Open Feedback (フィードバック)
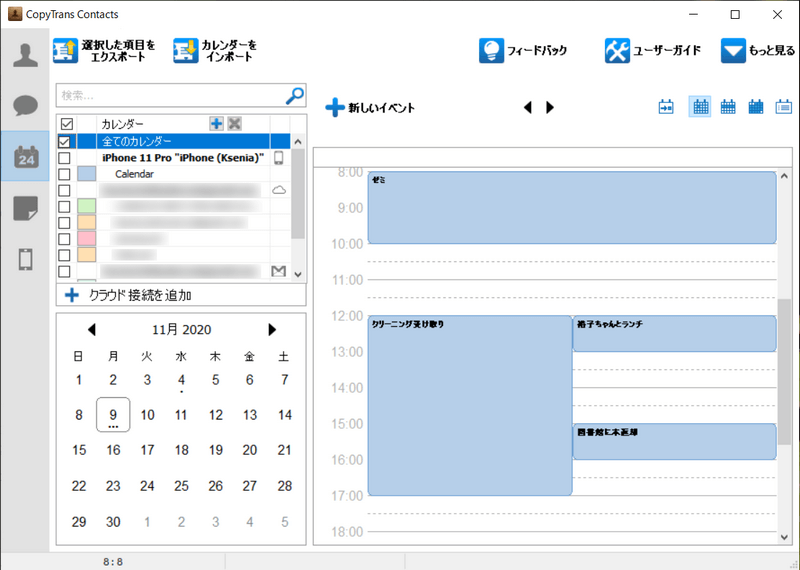This screenshot has height=570, width=800. 523,51
